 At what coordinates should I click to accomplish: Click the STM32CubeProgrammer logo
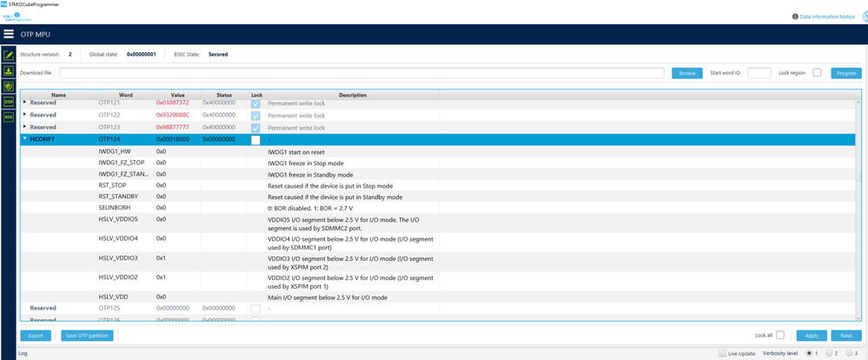tap(17, 17)
